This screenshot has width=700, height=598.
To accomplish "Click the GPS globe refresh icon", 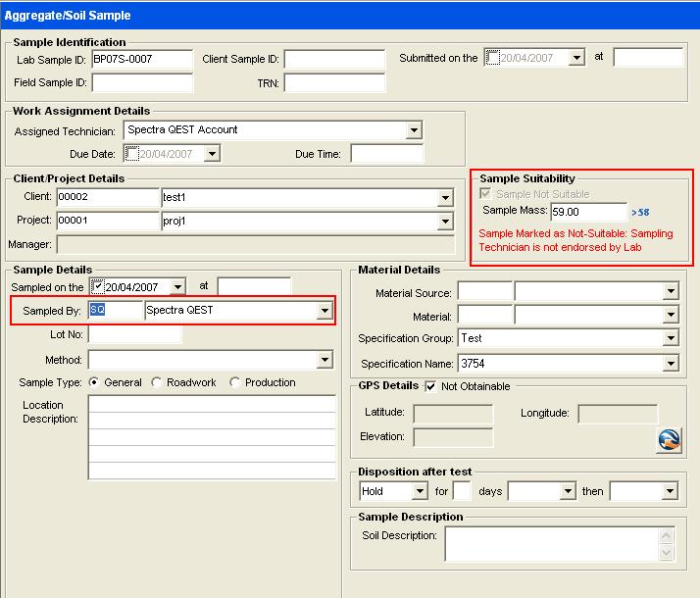I will tap(669, 440).
